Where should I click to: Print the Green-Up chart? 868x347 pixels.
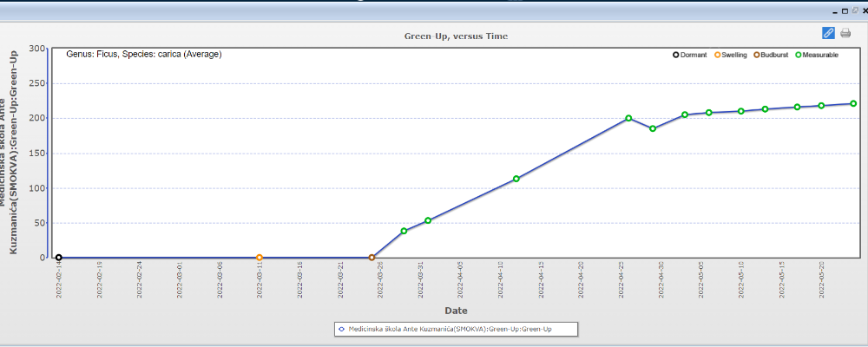845,33
